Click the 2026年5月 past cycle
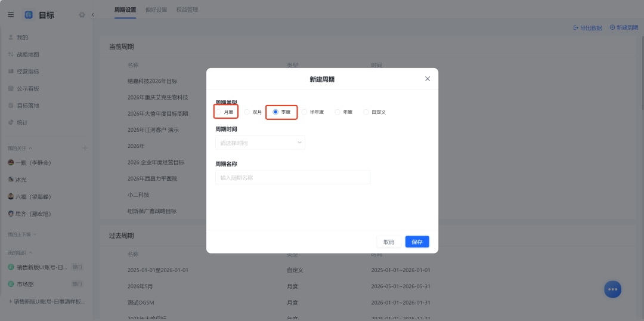 (140, 286)
